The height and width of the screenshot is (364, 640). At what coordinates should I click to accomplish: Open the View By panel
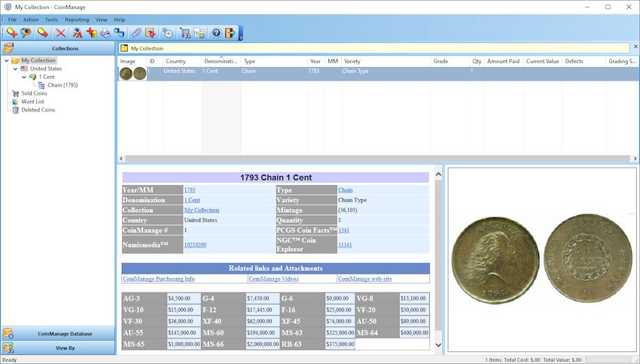(57, 347)
